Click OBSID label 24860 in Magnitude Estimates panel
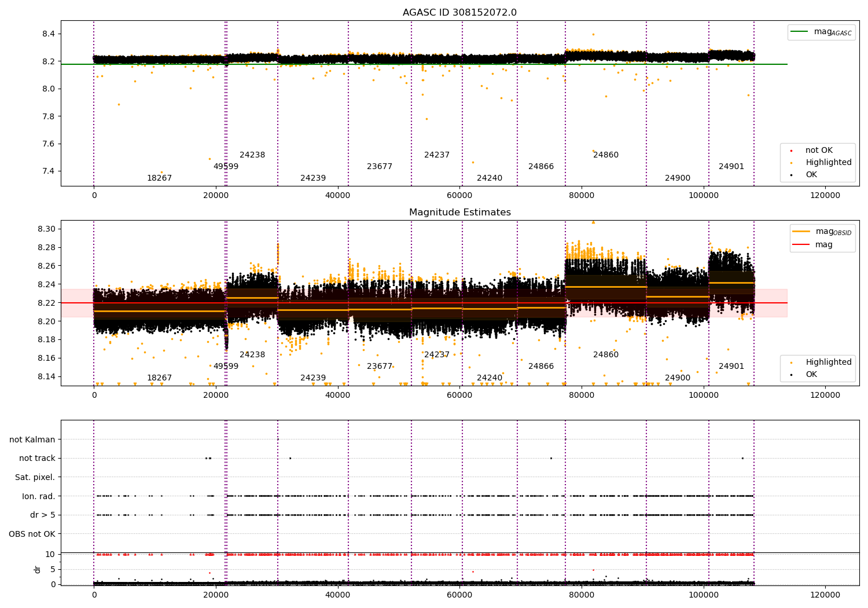868x608 pixels. coord(606,354)
